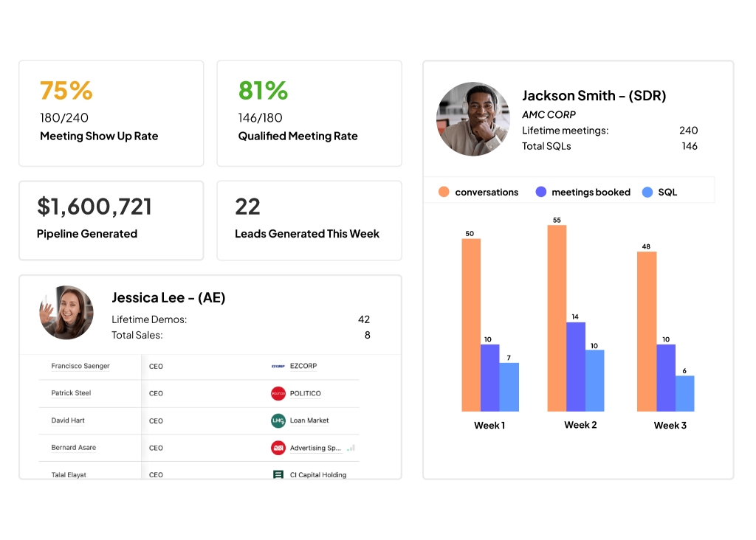This screenshot has height=540, width=756.
Task: Click signal bars icon beside Advertising Sp...
Action: (x=351, y=448)
